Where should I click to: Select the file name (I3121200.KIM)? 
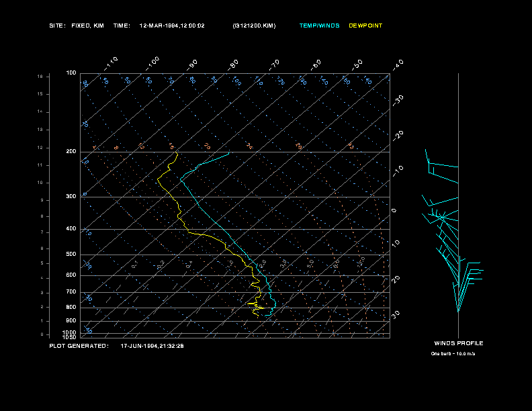pos(254,26)
